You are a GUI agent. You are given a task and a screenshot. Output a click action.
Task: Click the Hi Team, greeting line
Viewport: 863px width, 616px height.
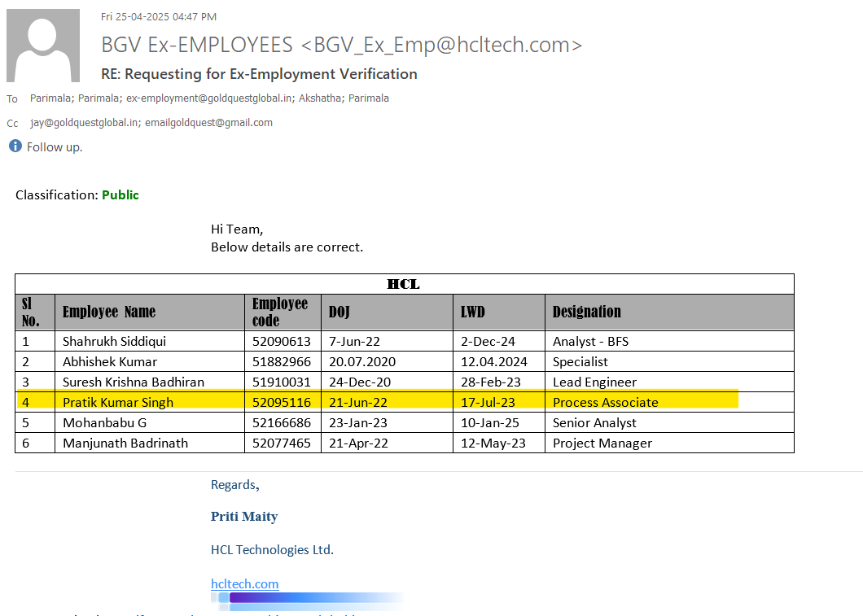[x=237, y=229]
